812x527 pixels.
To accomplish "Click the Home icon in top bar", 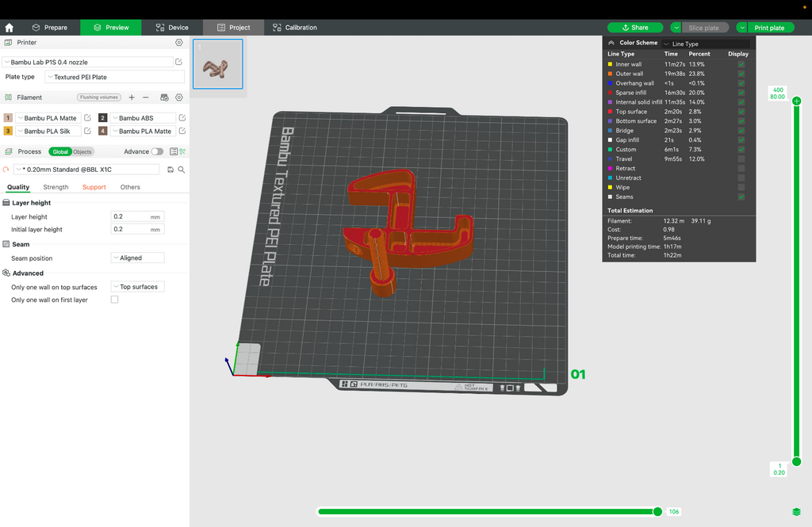I will click(9, 28).
